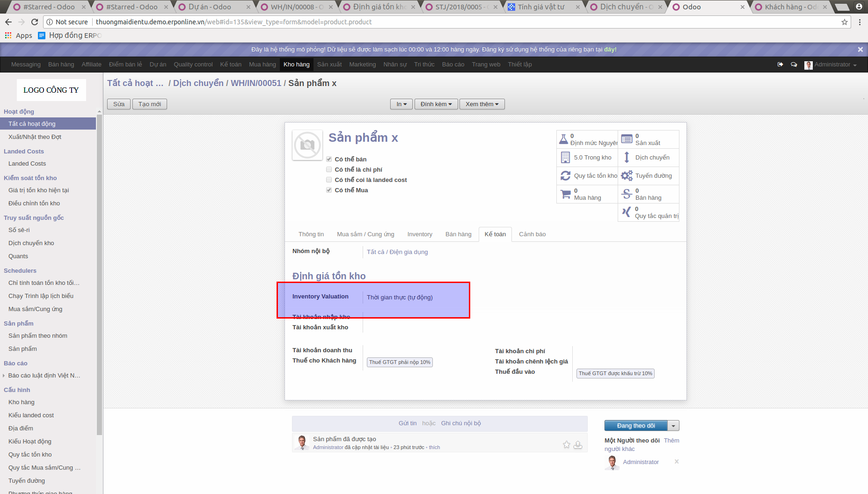Dismiss the demo system banner
868x494 pixels.
tap(860, 50)
